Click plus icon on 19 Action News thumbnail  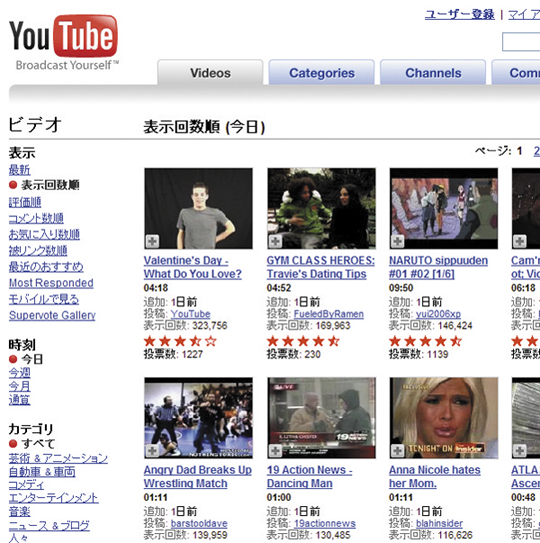point(275,451)
